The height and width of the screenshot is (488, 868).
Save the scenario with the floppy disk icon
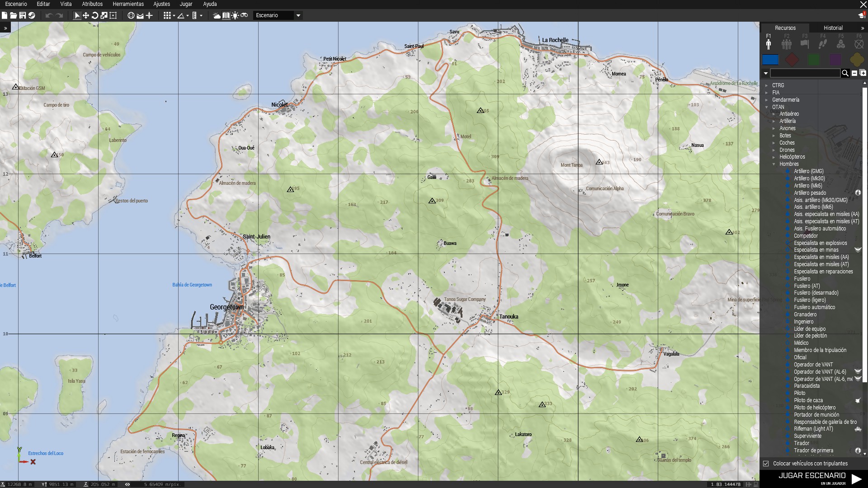(x=23, y=15)
